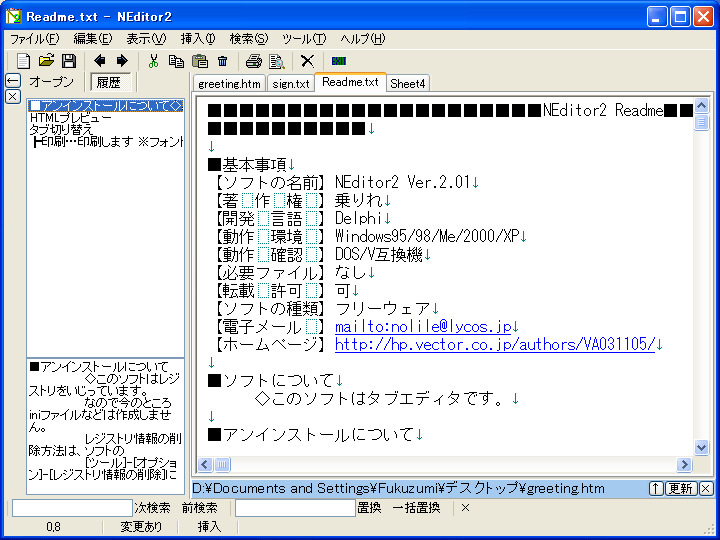Click the preview text レジストリ情報の削除方法は
The height and width of the screenshot is (540, 720).
click(x=105, y=445)
